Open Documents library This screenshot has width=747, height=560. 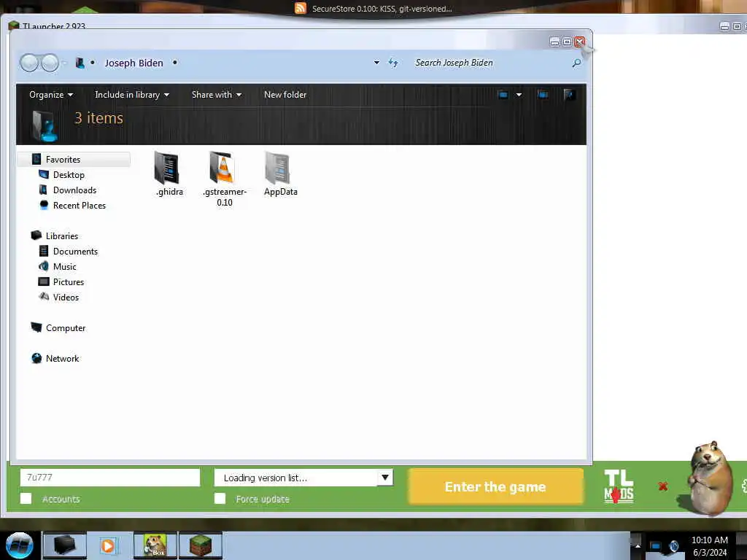point(75,251)
